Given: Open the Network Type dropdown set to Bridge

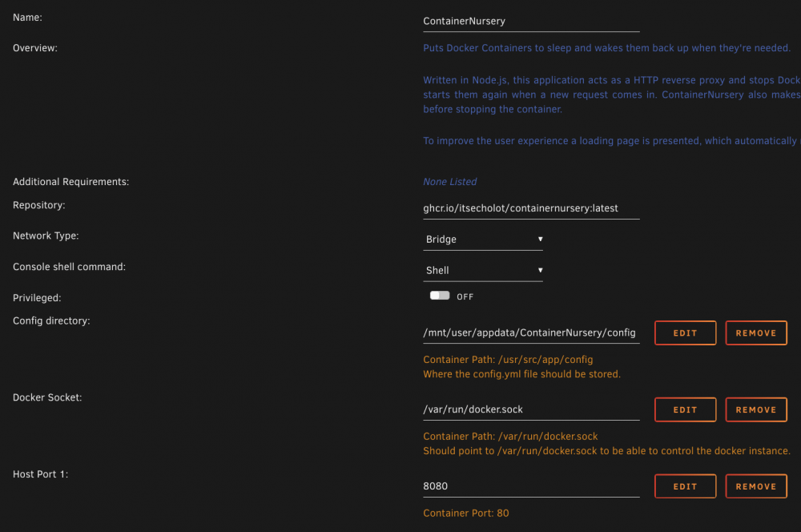Looking at the screenshot, I should pyautogui.click(x=483, y=240).
